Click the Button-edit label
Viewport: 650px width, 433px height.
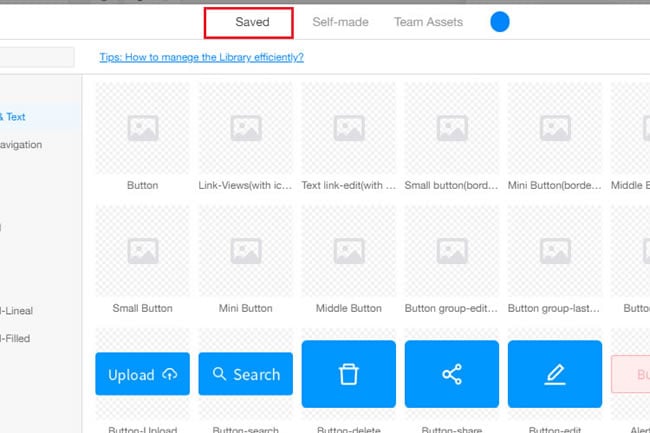coord(555,429)
